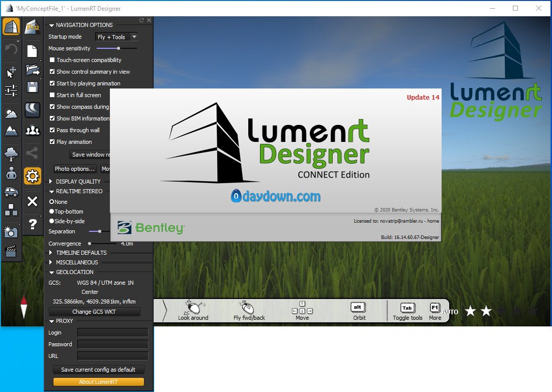
Task: Collapse the PROXY section
Action: tap(51, 321)
